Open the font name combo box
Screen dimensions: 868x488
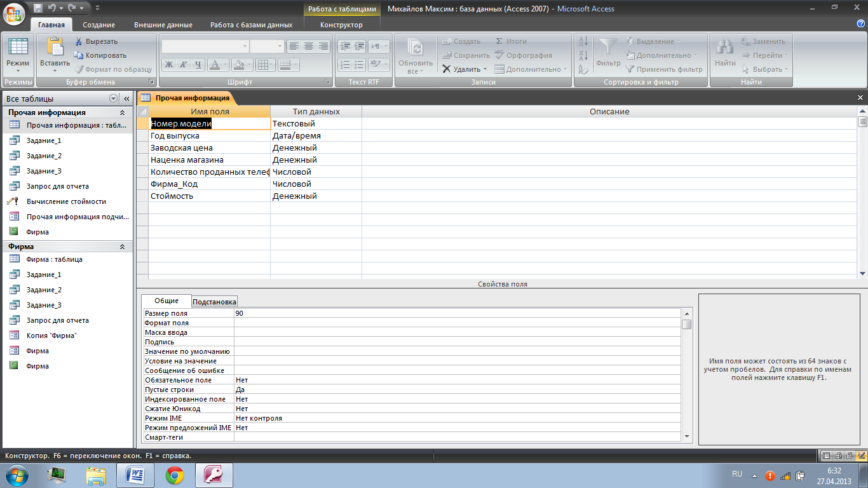(x=205, y=46)
